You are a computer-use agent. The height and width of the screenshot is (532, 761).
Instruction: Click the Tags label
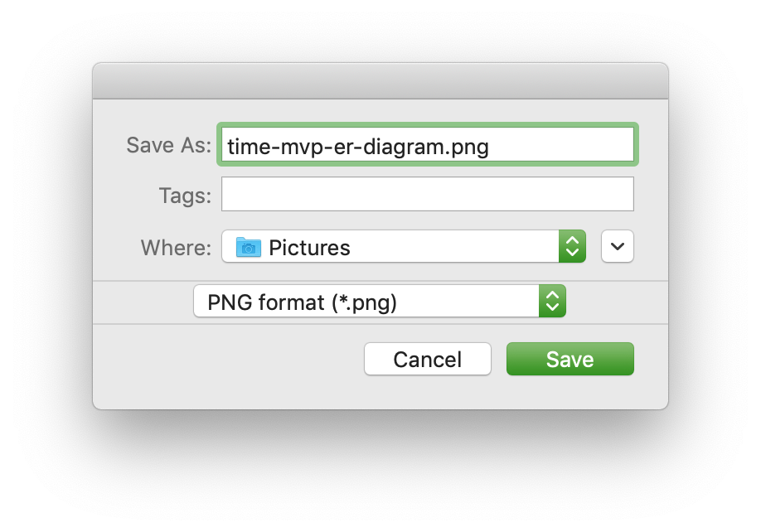click(185, 196)
